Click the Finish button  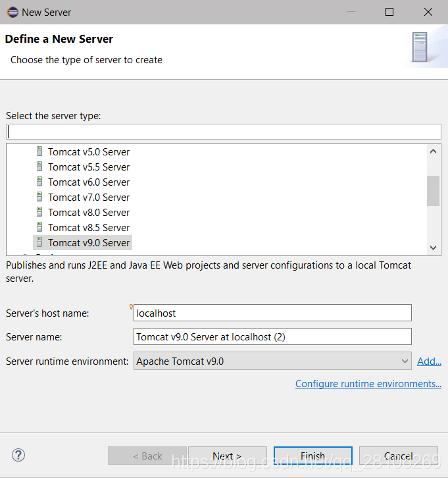313,456
